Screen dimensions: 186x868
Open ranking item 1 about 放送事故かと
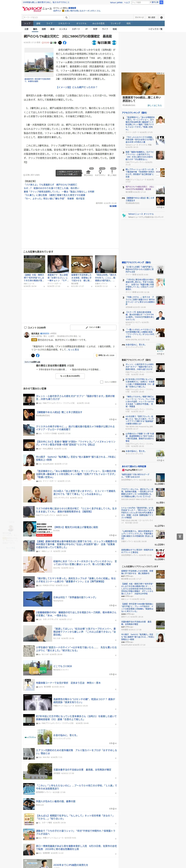click(140, 123)
